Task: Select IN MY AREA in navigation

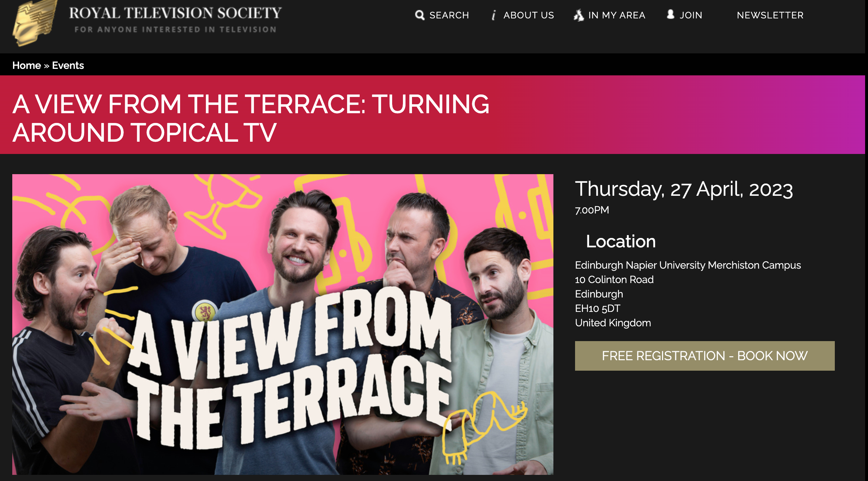Action: [x=617, y=15]
